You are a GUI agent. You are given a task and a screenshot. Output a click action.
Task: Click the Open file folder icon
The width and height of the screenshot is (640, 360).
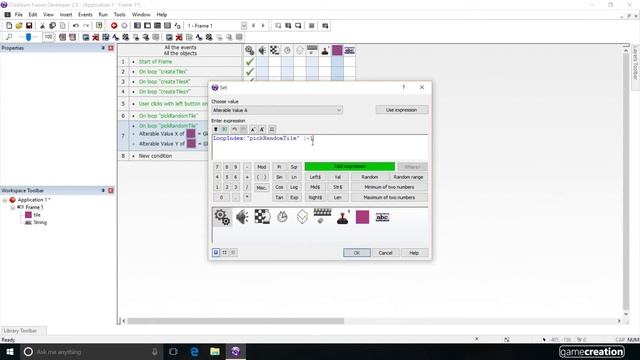click(x=19, y=25)
